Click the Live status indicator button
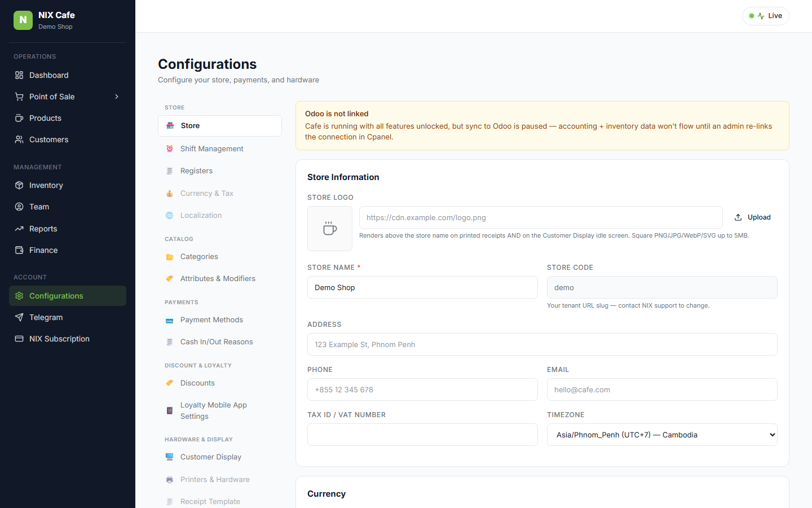This screenshot has height=508, width=812. [x=766, y=16]
